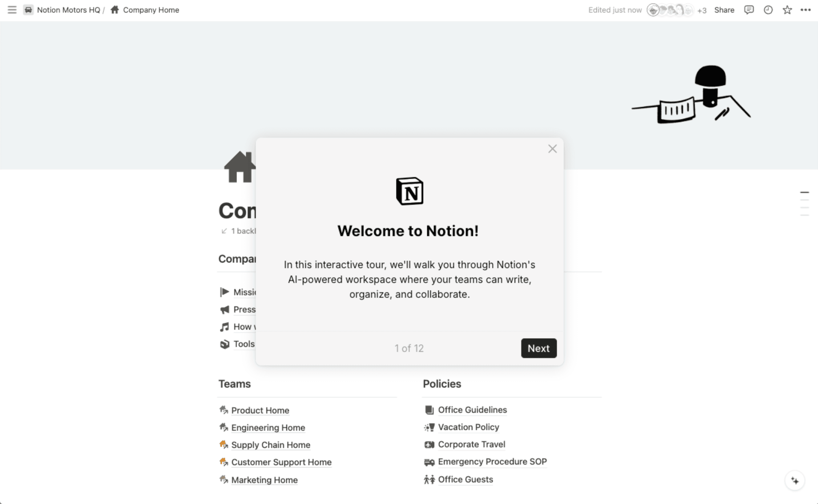Launch Notion AI with the sparkle icon

pyautogui.click(x=795, y=480)
